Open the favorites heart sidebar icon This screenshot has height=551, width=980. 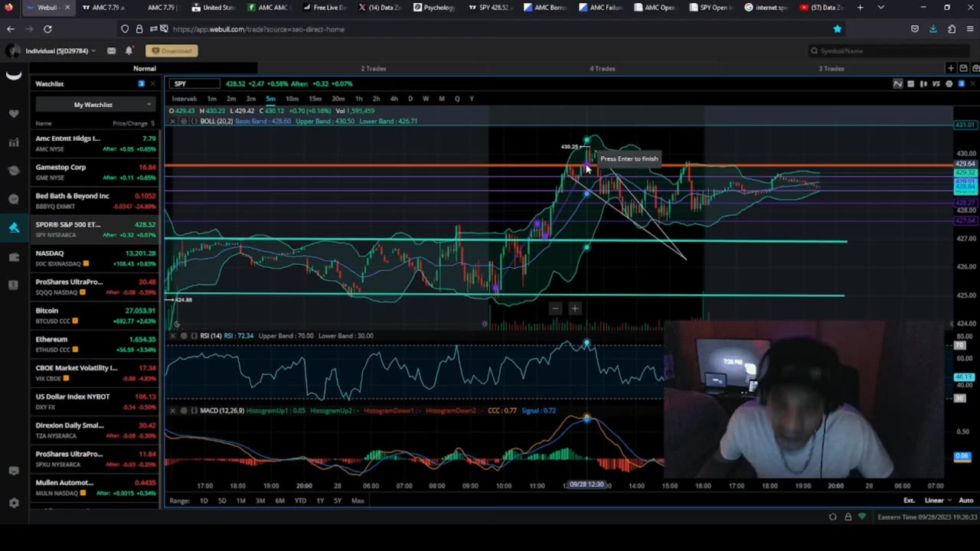[14, 113]
